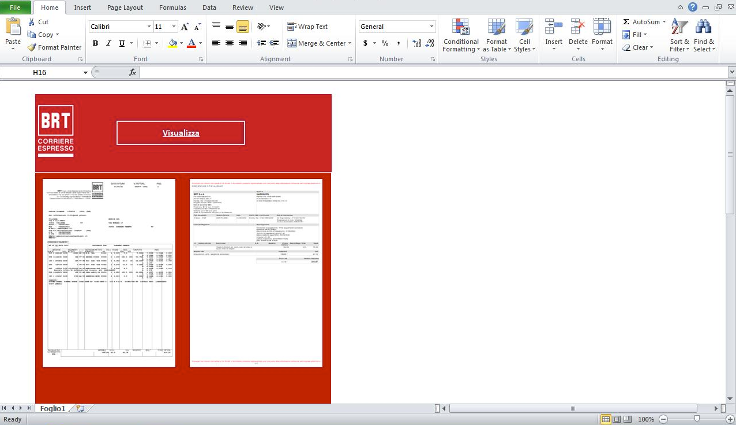Apply Italic formatting
Image resolution: width=736 pixels, height=425 pixels.
108,43
